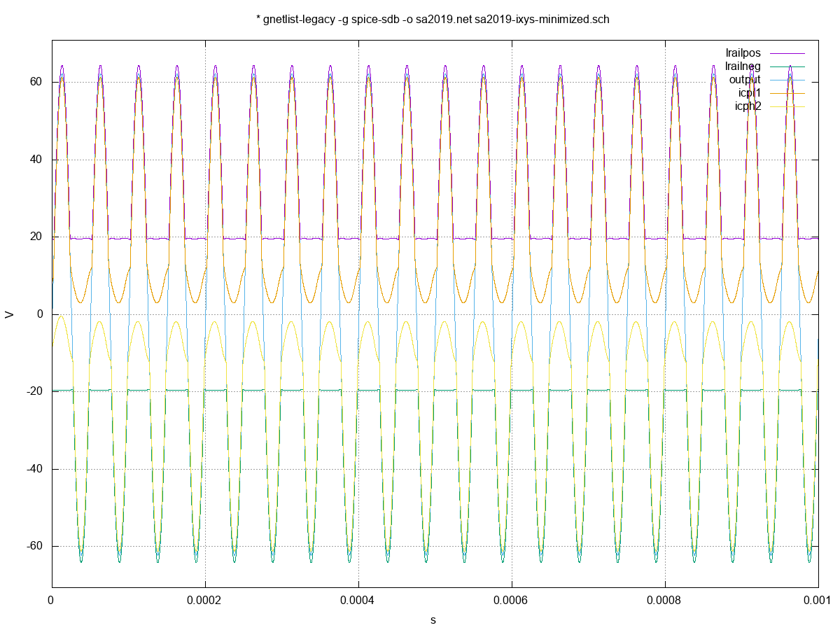Select the icpl1 legend label
The width and height of the screenshot is (840, 630).
(x=749, y=93)
